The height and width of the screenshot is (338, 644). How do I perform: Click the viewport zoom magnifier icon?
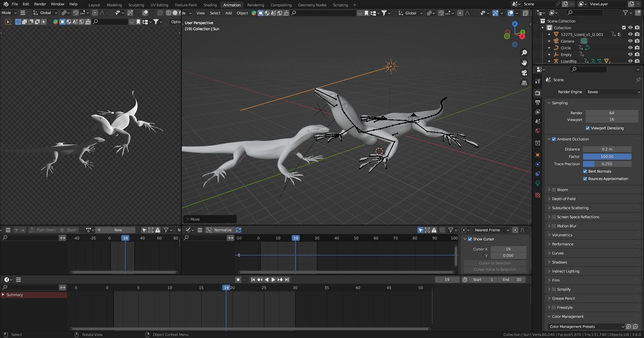point(524,53)
